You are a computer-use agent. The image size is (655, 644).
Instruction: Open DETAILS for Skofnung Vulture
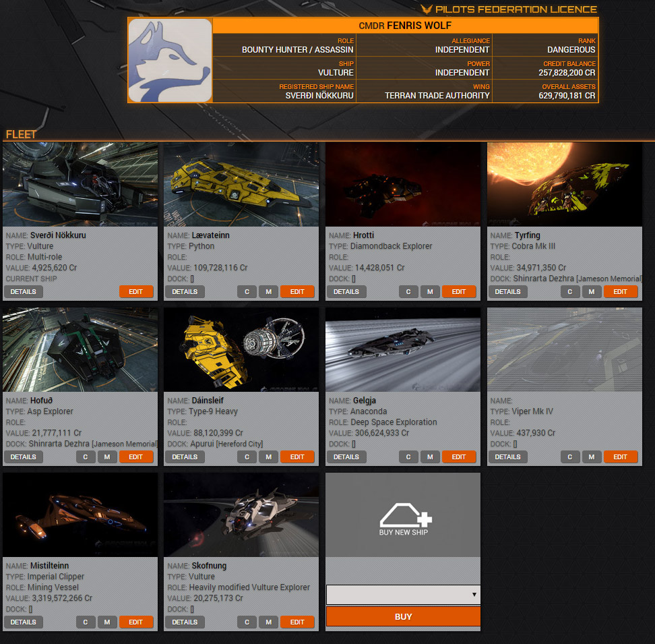185,622
